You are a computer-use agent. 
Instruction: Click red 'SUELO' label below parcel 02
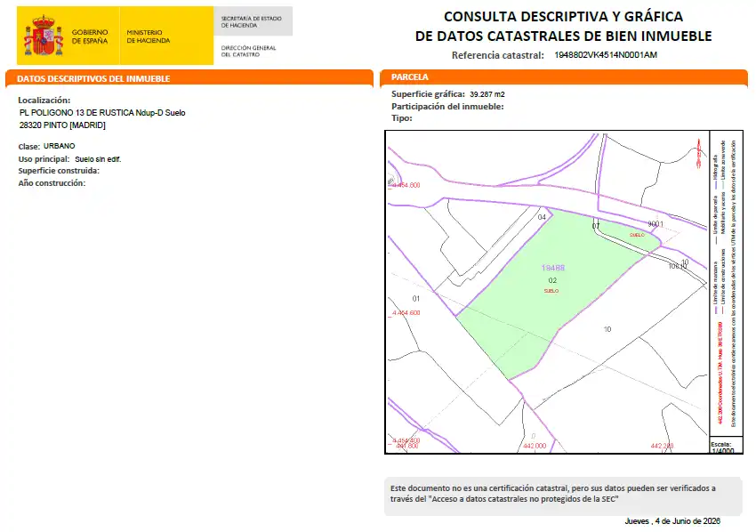pos(551,291)
